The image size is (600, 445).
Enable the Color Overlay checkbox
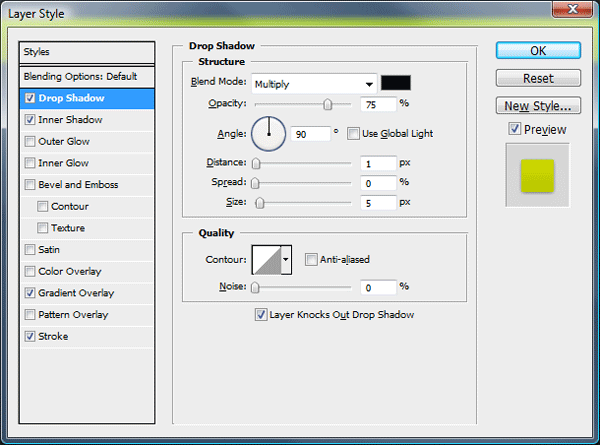30,271
